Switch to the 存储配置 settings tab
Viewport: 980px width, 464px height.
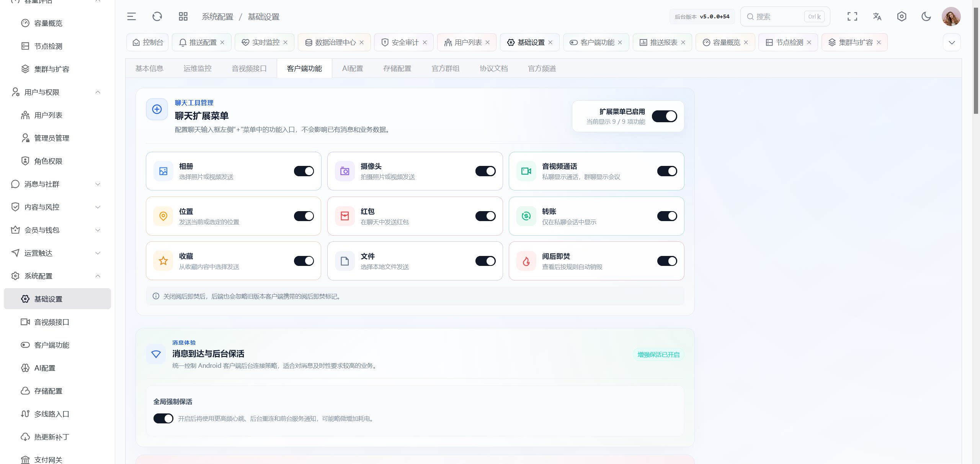tap(397, 68)
